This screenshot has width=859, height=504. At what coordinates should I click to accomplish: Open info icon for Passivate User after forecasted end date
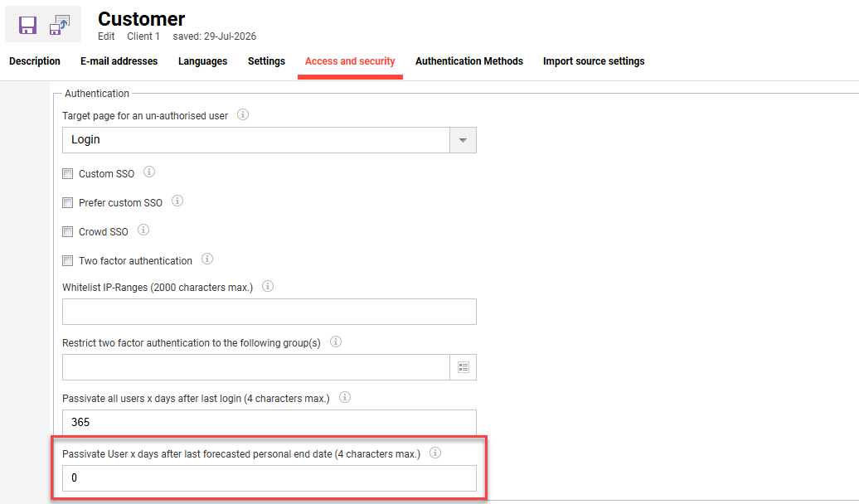point(435,453)
